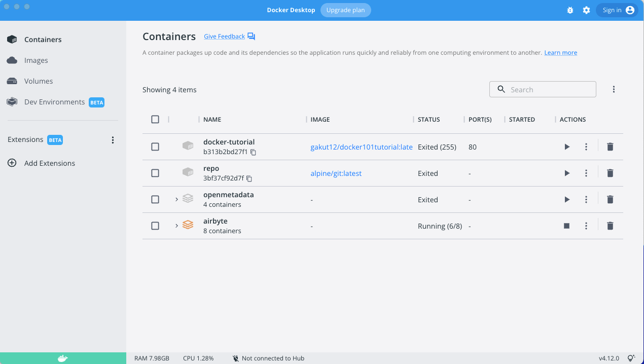
Task: Sort by the STARTED column header
Action: click(x=522, y=120)
